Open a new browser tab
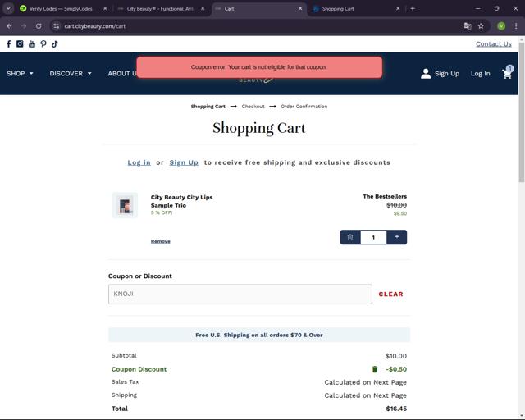Screen dimensions: 525x420 click(x=413, y=9)
